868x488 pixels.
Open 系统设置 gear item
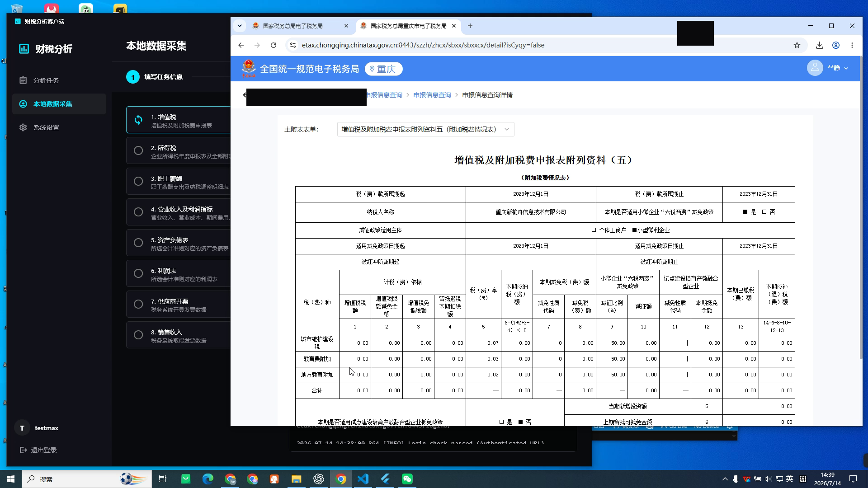pyautogui.click(x=59, y=127)
